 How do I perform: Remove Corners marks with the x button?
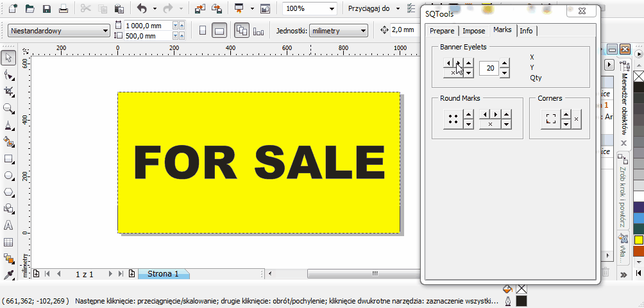(x=576, y=119)
